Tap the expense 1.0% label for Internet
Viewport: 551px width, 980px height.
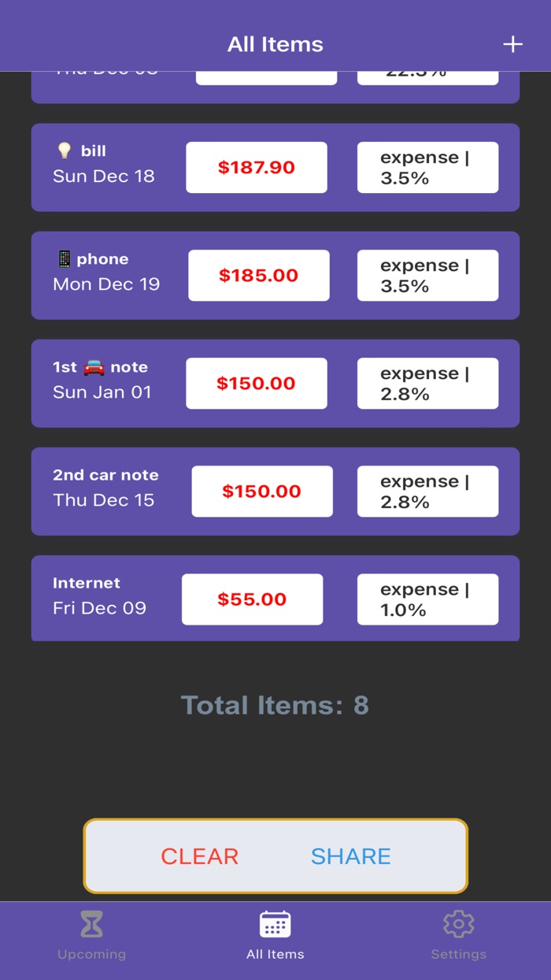[427, 600]
